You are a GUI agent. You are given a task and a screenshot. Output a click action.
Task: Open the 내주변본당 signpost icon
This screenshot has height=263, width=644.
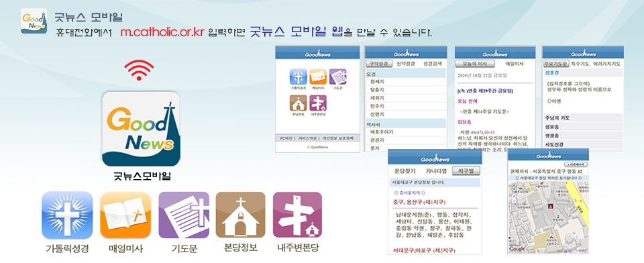pyautogui.click(x=297, y=215)
